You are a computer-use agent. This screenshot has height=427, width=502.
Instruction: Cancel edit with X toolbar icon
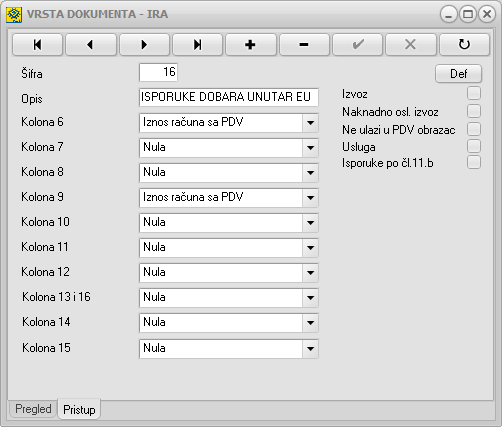(x=411, y=44)
